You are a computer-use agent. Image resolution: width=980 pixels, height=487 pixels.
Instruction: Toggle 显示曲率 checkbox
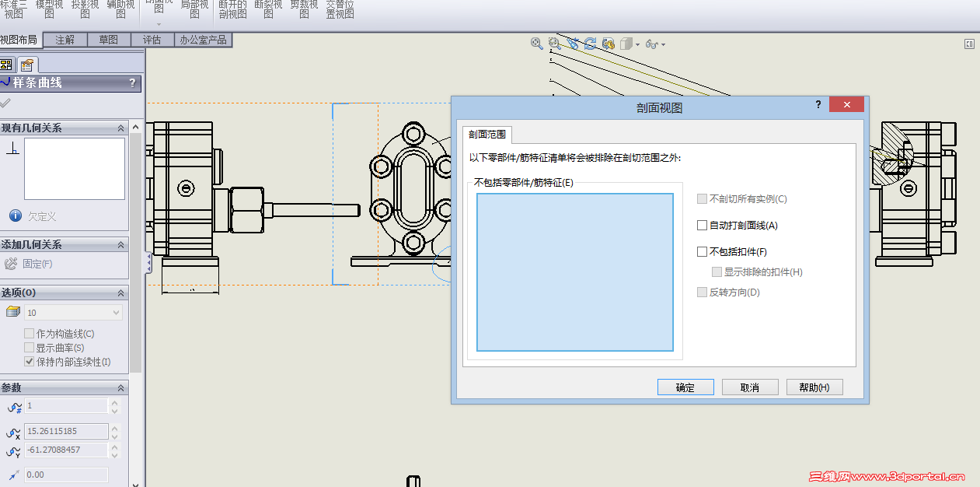point(30,348)
